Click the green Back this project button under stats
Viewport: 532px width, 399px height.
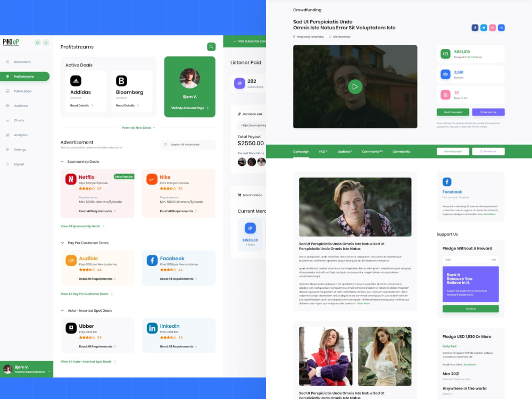coord(453,112)
